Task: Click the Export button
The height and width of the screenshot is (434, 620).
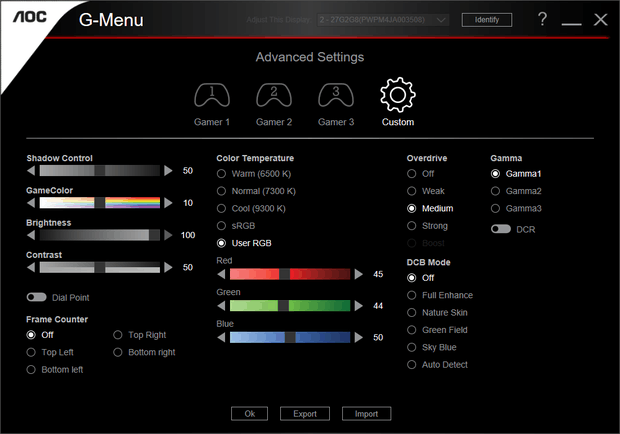Action: click(305, 414)
